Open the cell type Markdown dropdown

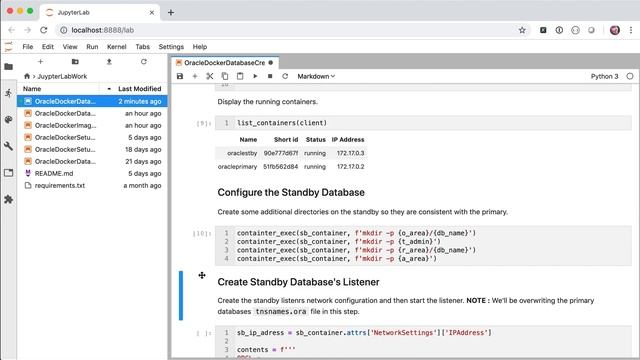click(x=316, y=76)
